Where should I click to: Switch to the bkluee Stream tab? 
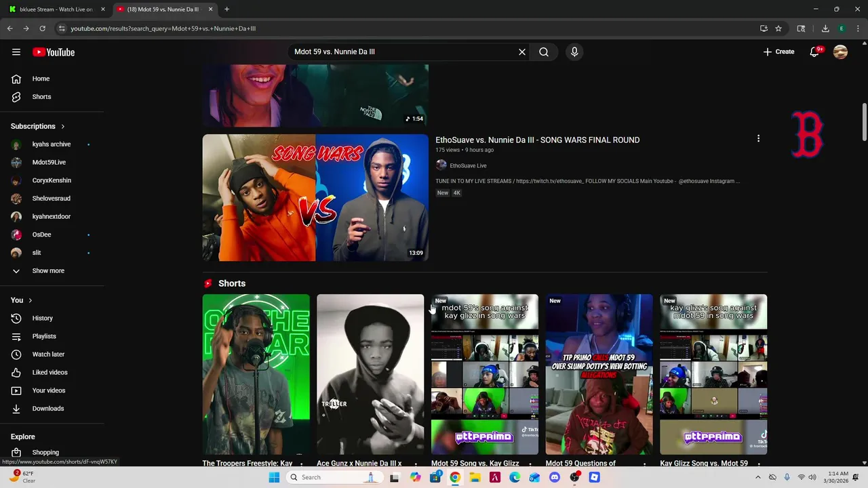[56, 9]
